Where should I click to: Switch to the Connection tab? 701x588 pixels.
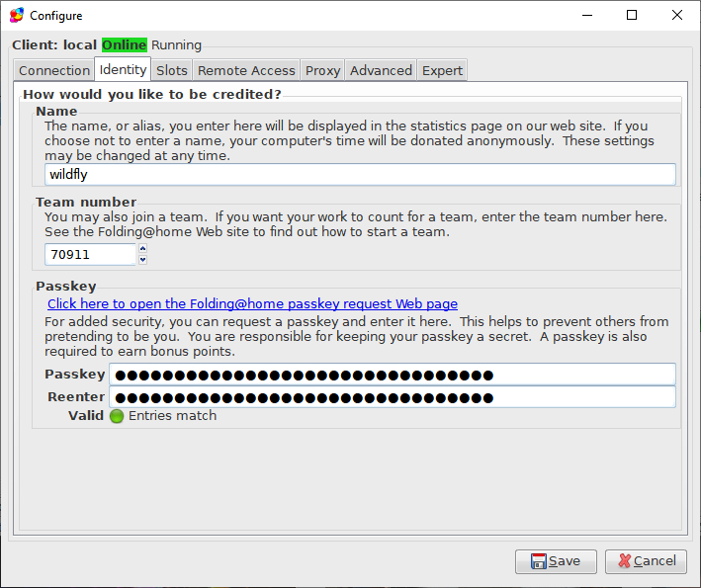(x=54, y=70)
